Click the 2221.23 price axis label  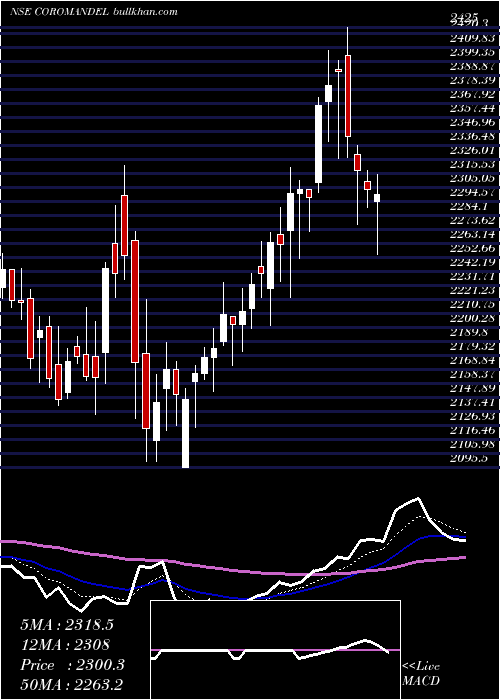pos(473,290)
